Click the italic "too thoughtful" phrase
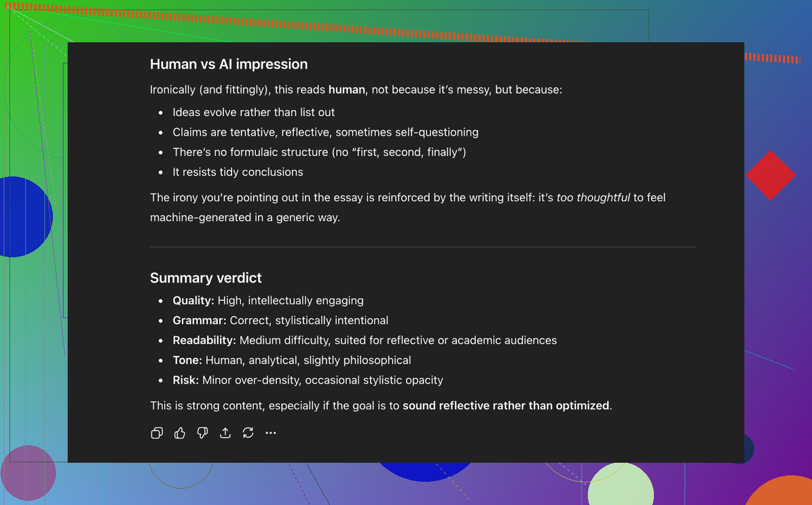Image resolution: width=812 pixels, height=505 pixels. [593, 198]
